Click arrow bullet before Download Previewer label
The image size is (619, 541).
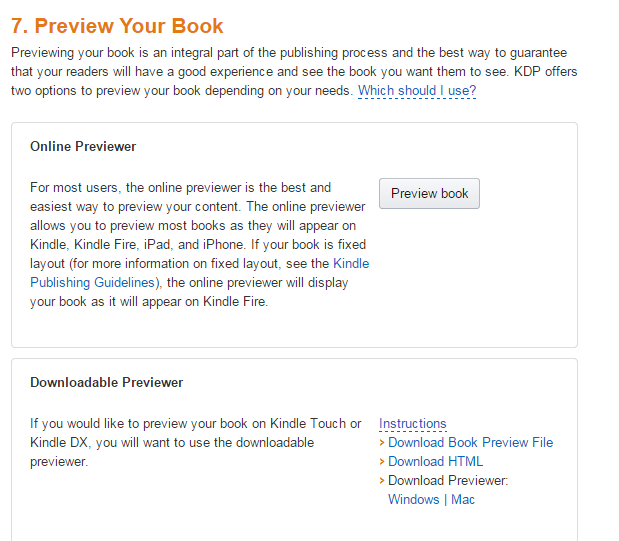[x=382, y=481]
